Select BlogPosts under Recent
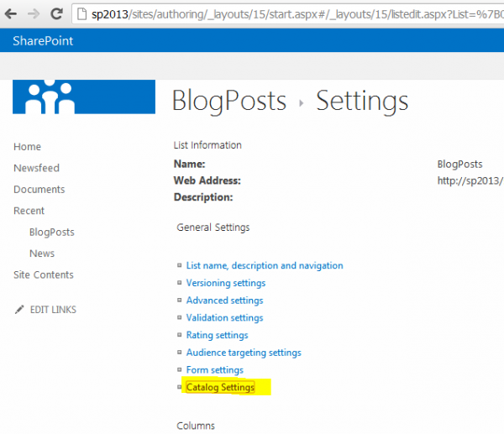504x434 pixels. tap(51, 233)
